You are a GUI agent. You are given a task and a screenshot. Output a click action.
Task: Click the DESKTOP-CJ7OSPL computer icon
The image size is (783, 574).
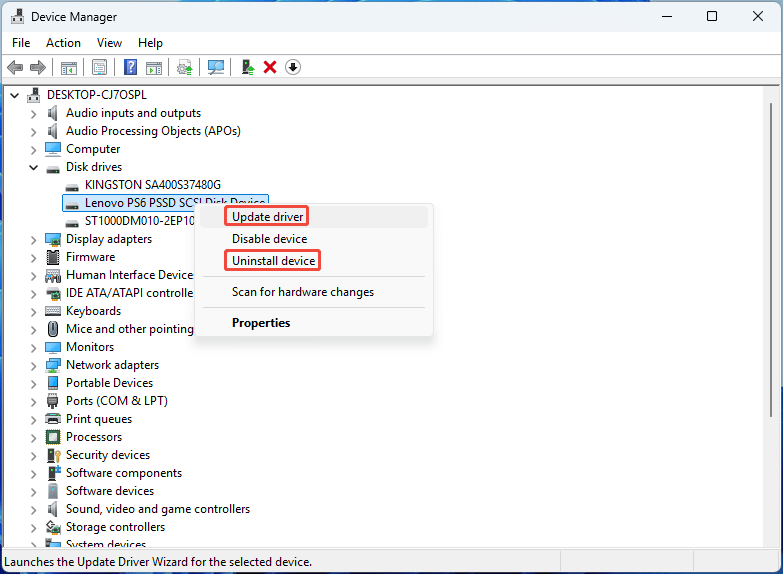click(x=34, y=95)
